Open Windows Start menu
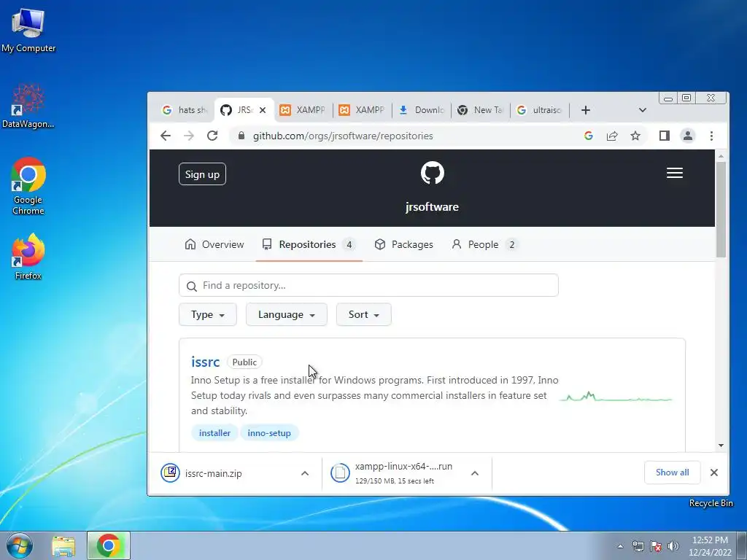Screen dimensions: 747x560 click(x=20, y=545)
